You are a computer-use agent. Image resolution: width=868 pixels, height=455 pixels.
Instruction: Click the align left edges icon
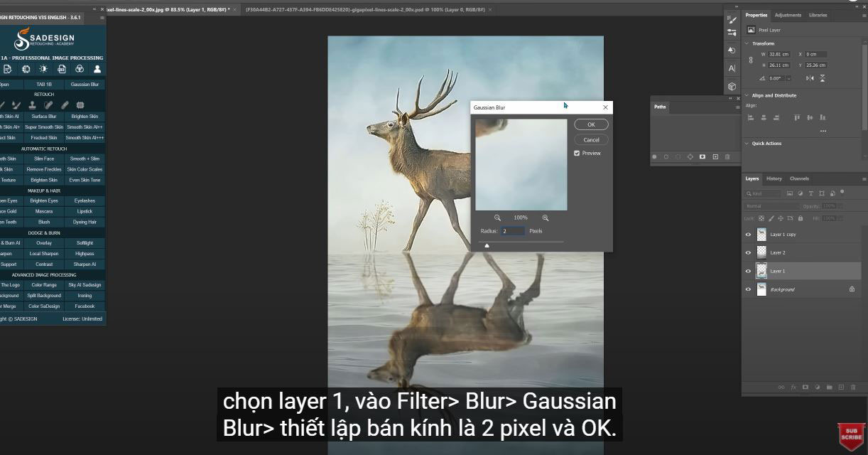point(751,117)
